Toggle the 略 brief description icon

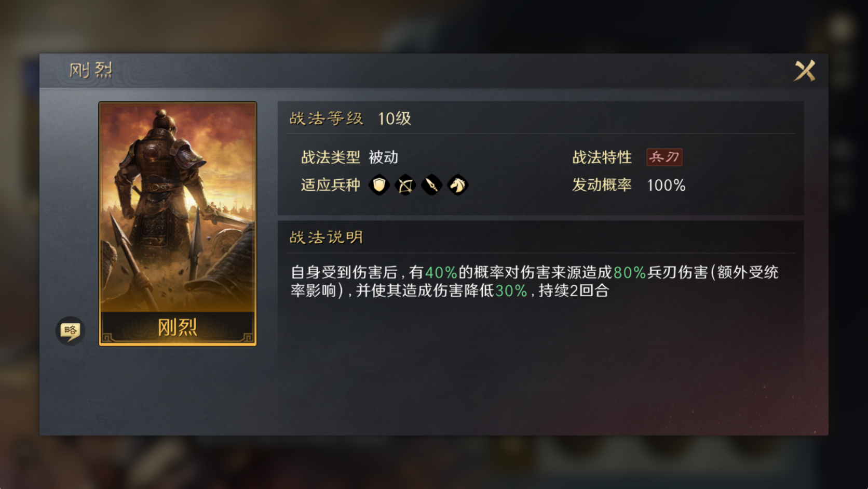pyautogui.click(x=70, y=331)
